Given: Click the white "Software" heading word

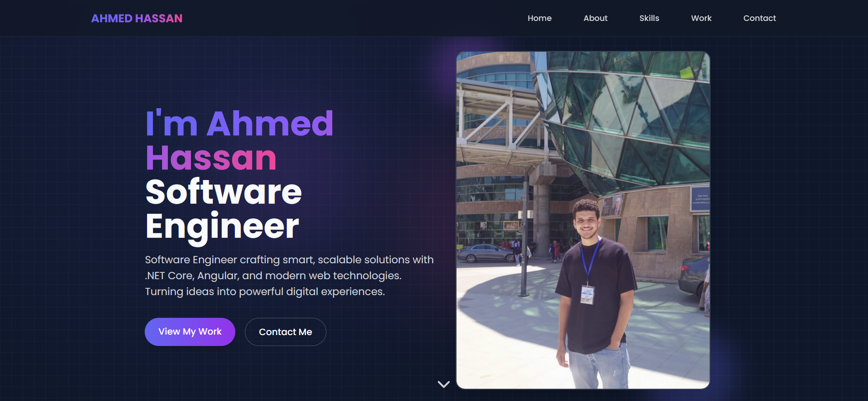Looking at the screenshot, I should [x=223, y=192].
